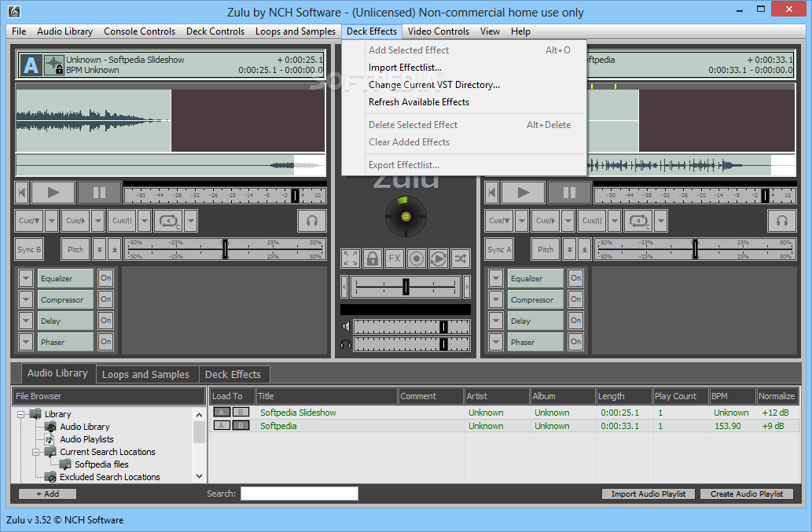Viewport: 812px width, 532px height.
Task: Toggle deck A Delay On
Action: [x=105, y=321]
